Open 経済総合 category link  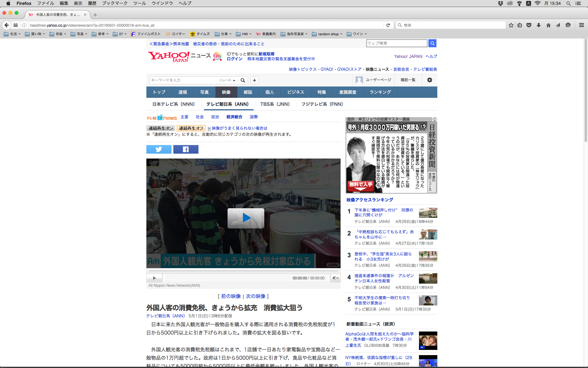pos(234,117)
